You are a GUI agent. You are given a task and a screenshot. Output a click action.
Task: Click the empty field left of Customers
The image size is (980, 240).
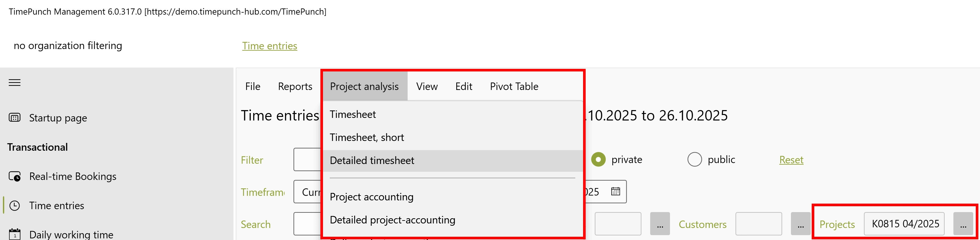(617, 224)
